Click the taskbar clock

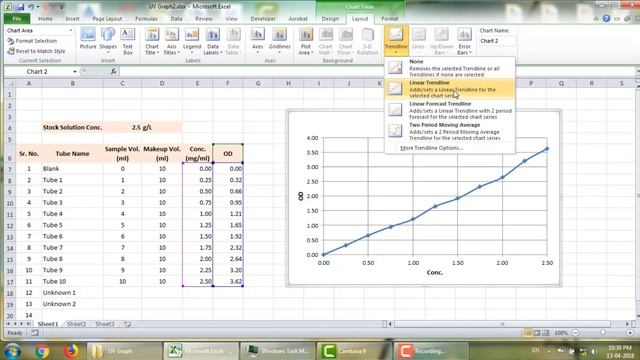click(620, 351)
